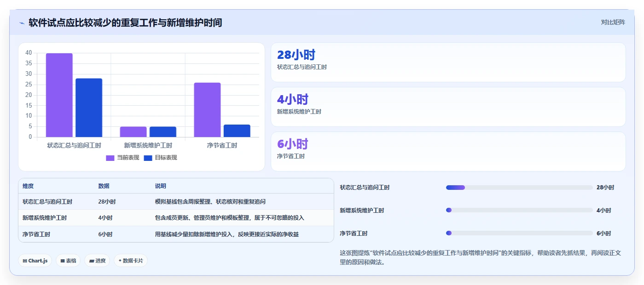Click the blue 目标表现 legend swatch
Image resolution: width=644 pixels, height=285 pixels.
(148, 158)
